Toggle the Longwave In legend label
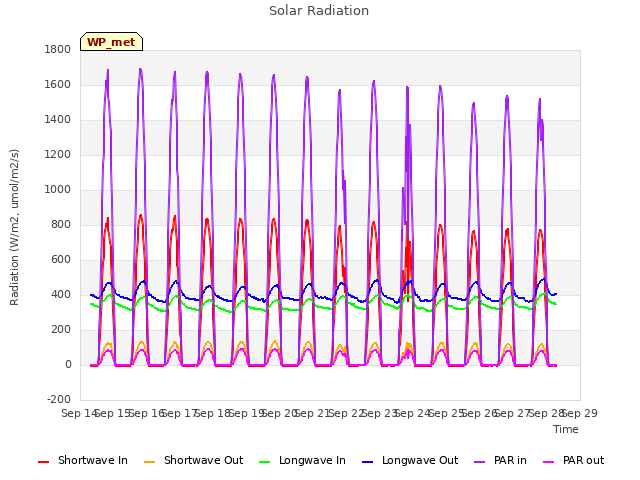 (x=312, y=460)
